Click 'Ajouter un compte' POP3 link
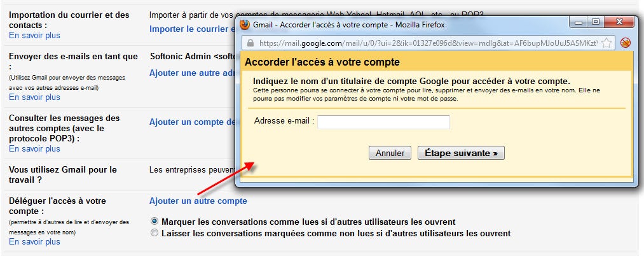The width and height of the screenshot is (644, 256). click(x=191, y=122)
